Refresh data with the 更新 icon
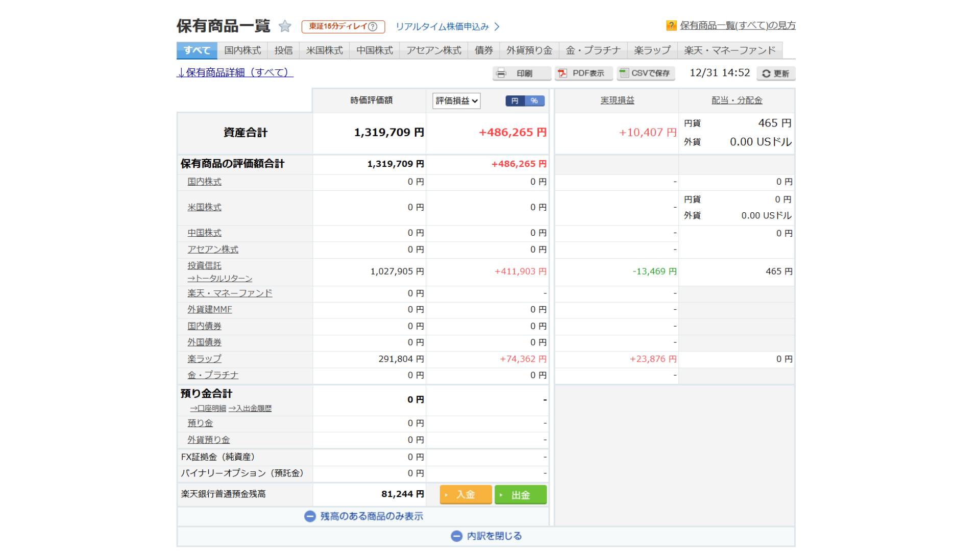 coord(766,74)
